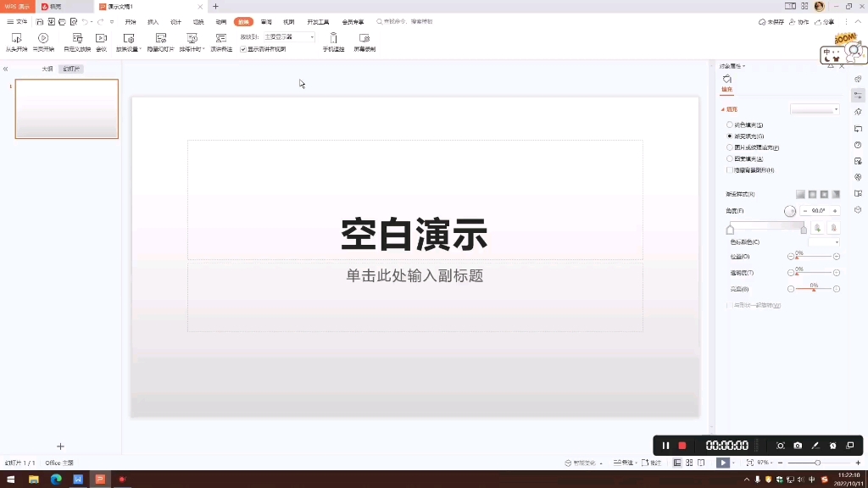The height and width of the screenshot is (488, 868).
Task: Select the slide 1 thumbnail
Action: pyautogui.click(x=66, y=108)
